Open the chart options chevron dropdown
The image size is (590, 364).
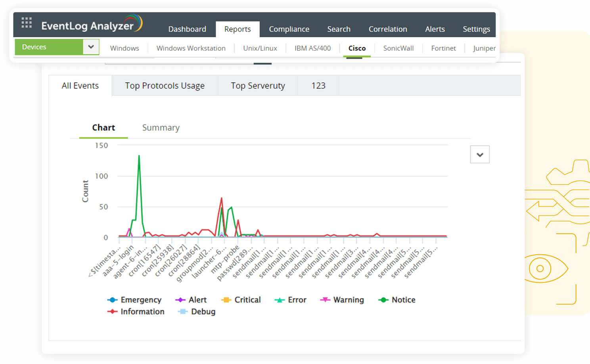(x=480, y=154)
